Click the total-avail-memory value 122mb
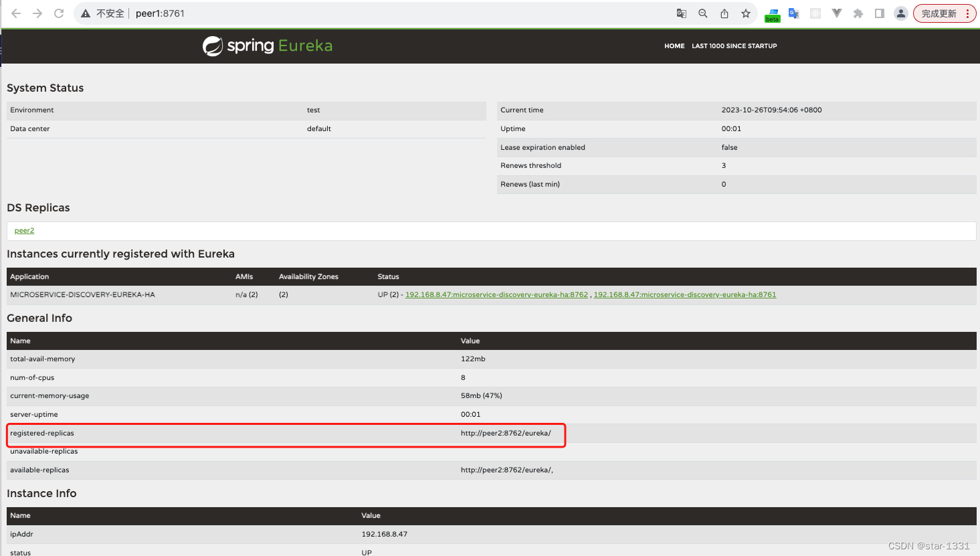980x556 pixels. (x=473, y=359)
